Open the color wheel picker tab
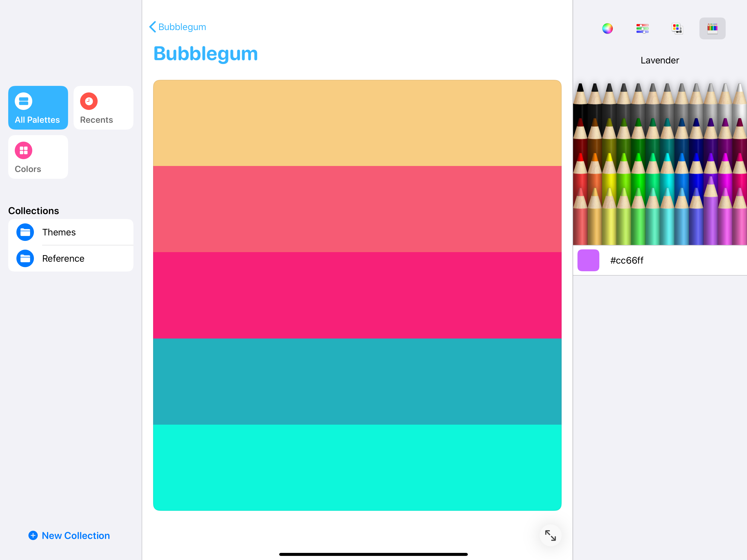 tap(607, 28)
